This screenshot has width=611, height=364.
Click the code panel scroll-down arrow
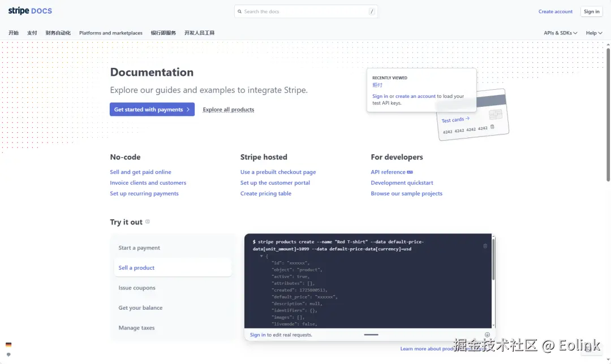(x=493, y=326)
